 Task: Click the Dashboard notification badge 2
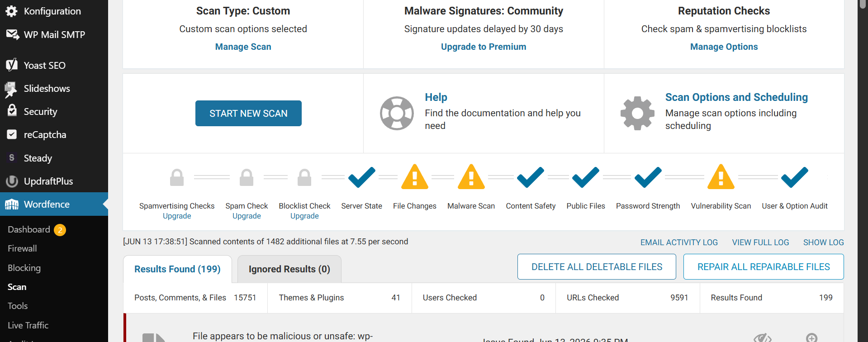[x=60, y=230]
